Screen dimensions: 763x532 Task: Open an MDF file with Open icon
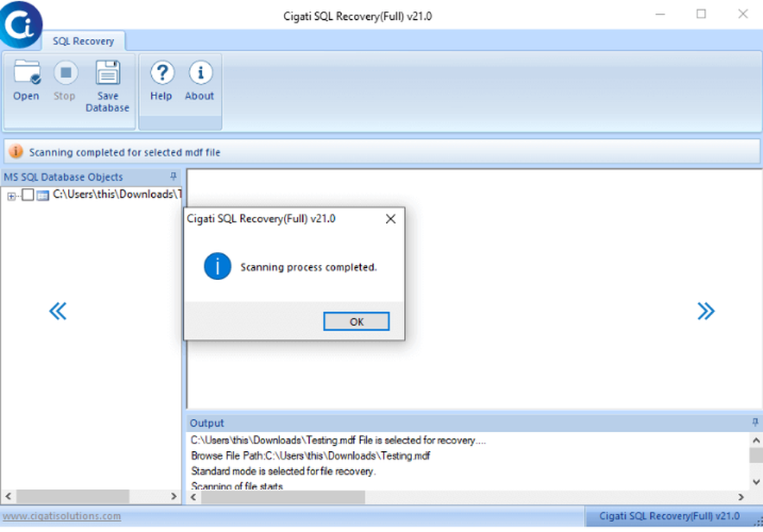(26, 73)
